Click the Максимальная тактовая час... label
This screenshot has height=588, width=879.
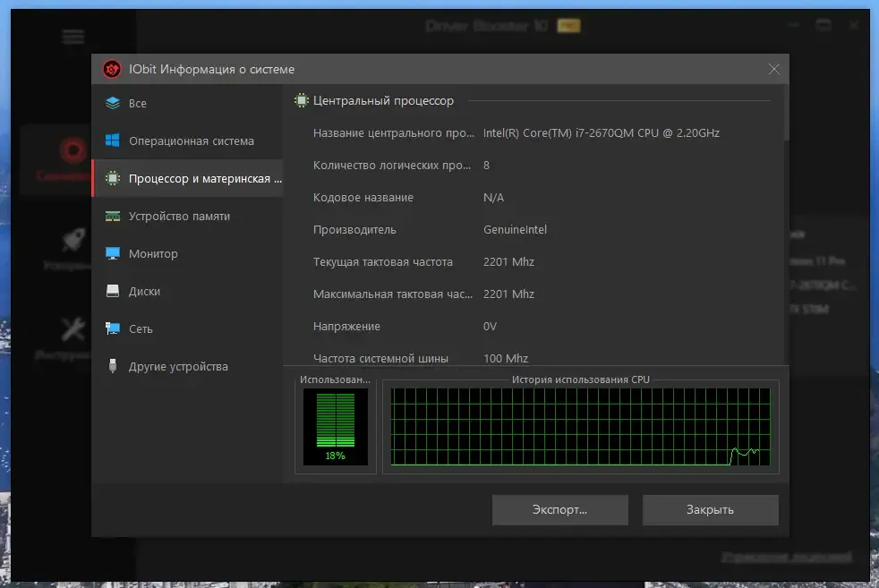click(392, 294)
